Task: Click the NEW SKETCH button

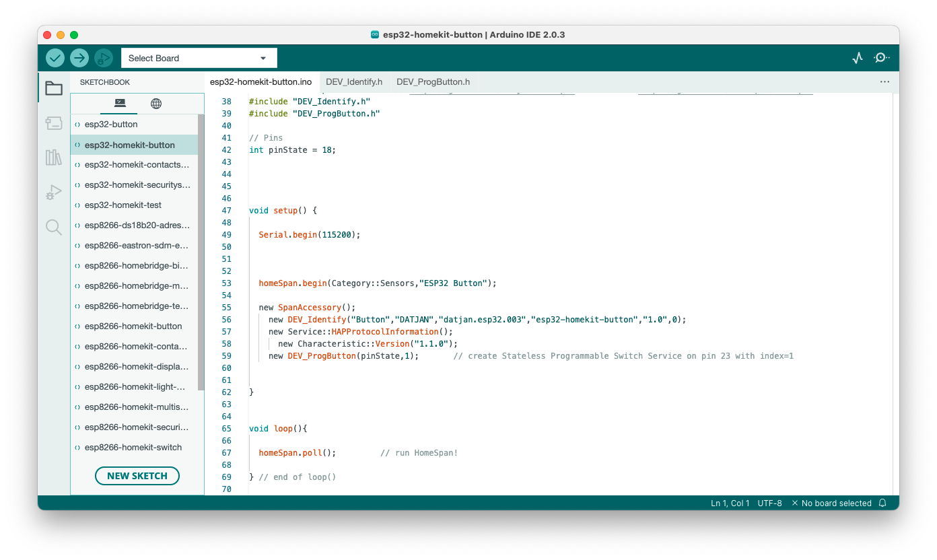Action: pyautogui.click(x=137, y=476)
